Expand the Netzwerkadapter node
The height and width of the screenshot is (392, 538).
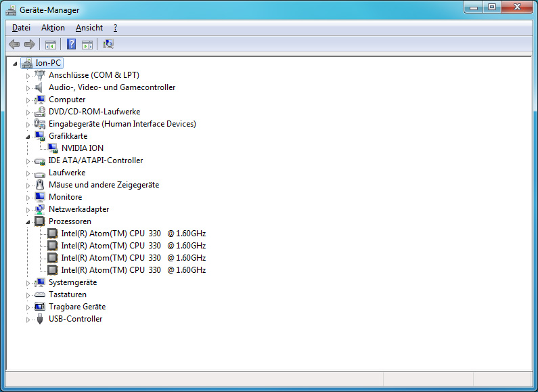(28, 210)
